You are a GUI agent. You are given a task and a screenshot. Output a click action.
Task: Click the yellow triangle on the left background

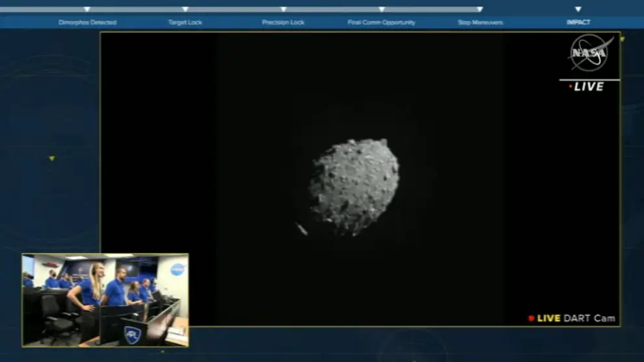point(52,158)
